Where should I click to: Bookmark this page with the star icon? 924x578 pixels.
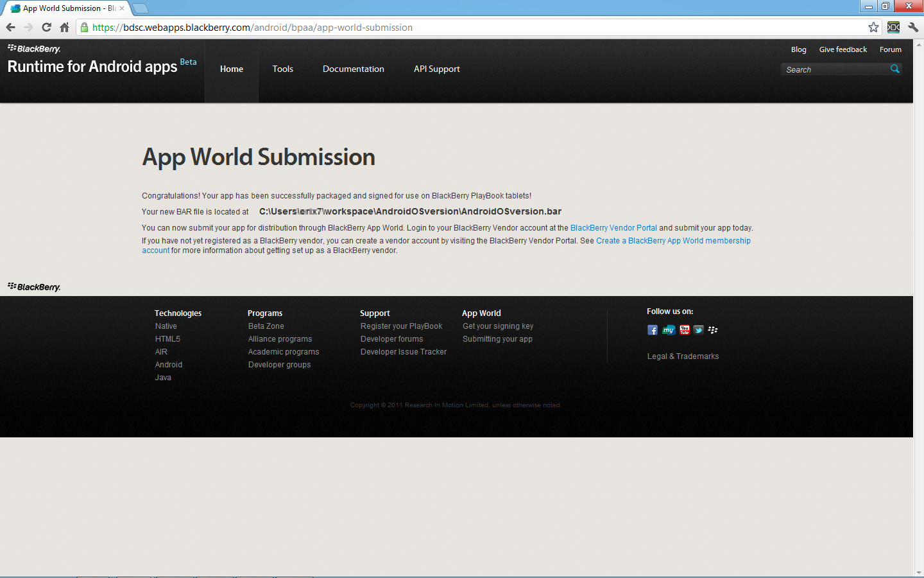[873, 27]
